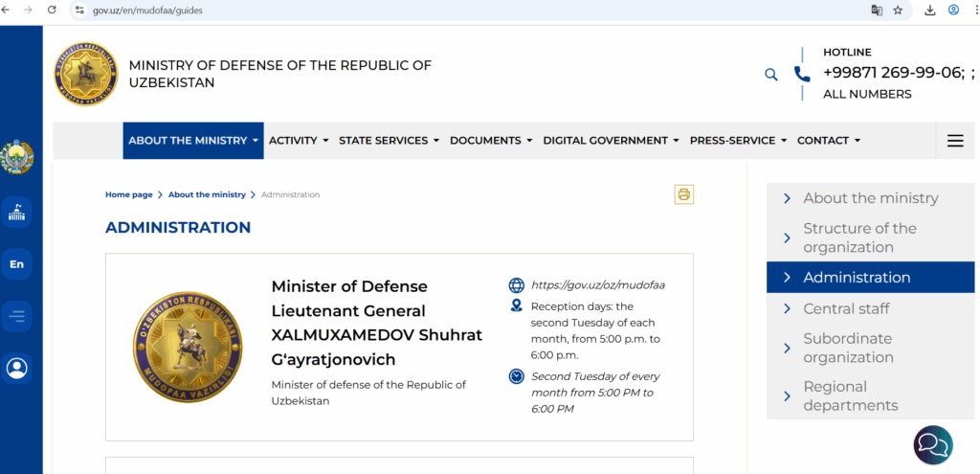Go to Home page breadcrumb link

click(x=128, y=194)
